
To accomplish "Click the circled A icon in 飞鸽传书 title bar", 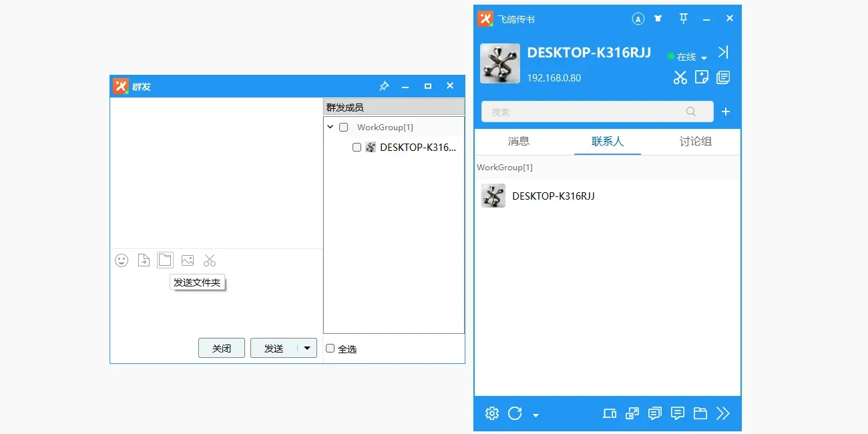I will coord(638,19).
